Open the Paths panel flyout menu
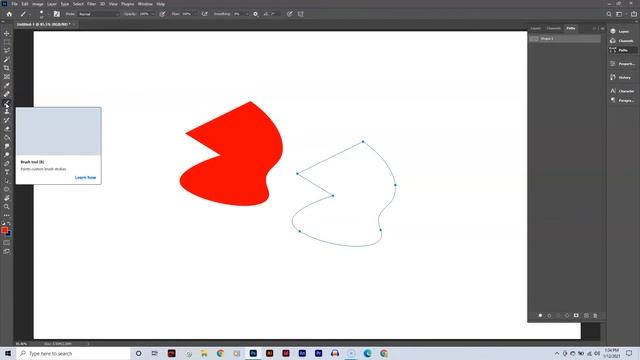 [602, 28]
